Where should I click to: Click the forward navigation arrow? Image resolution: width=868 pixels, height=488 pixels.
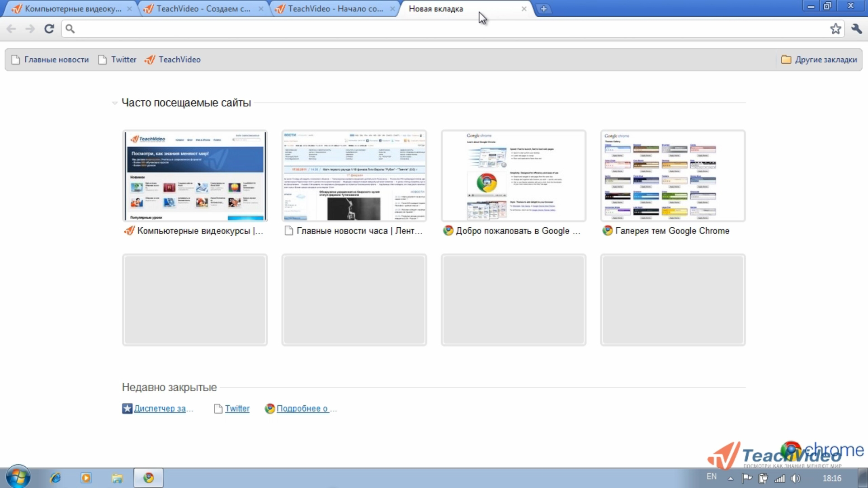[30, 29]
